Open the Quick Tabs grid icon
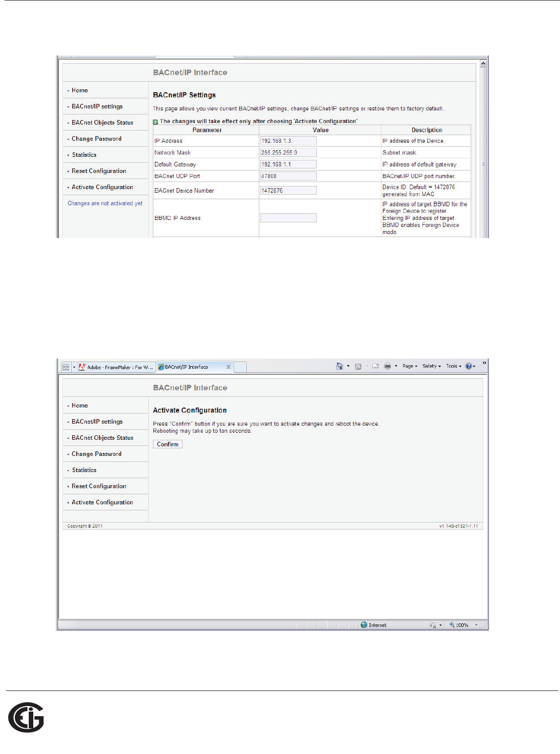The width and height of the screenshot is (560, 754). (x=66, y=367)
